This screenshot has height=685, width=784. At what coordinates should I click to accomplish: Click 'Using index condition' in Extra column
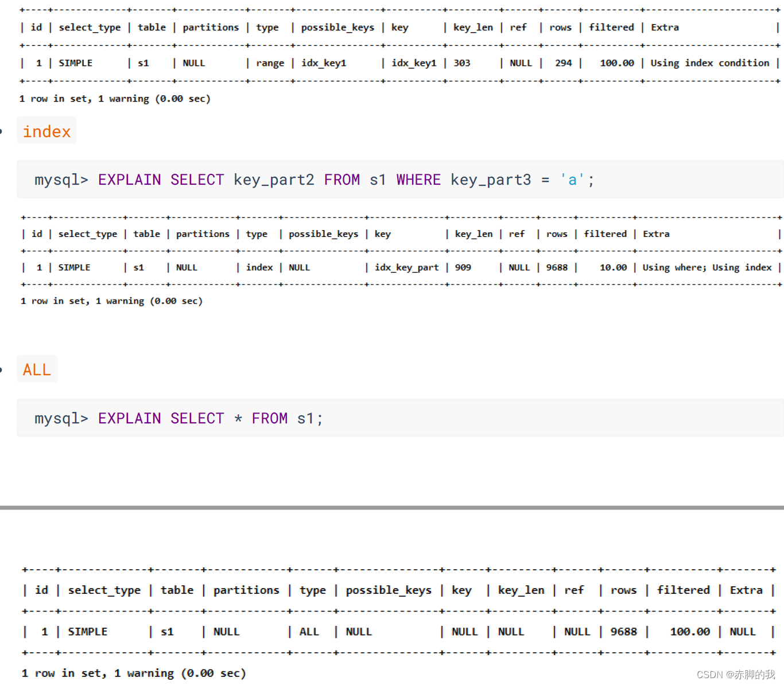[x=710, y=63]
